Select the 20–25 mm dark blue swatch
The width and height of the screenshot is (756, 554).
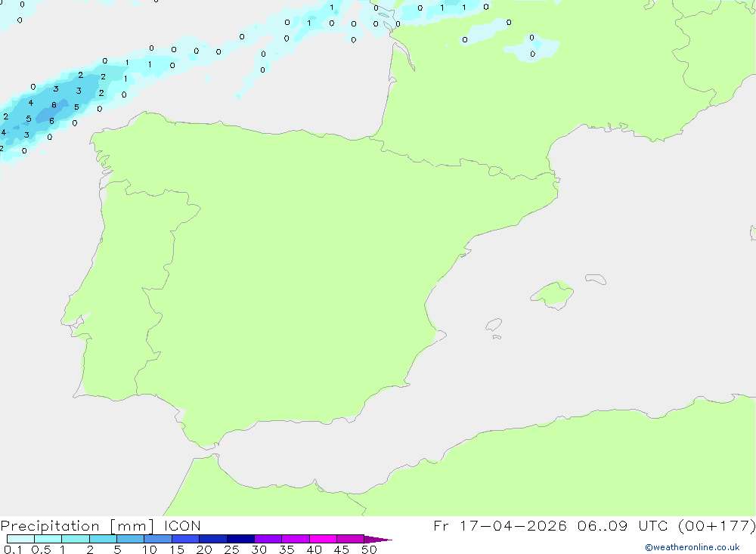213,539
